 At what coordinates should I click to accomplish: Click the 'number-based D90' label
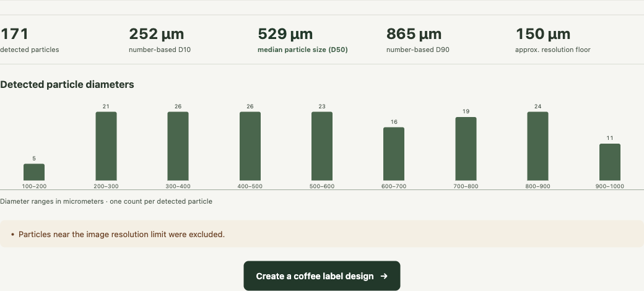[418, 50]
